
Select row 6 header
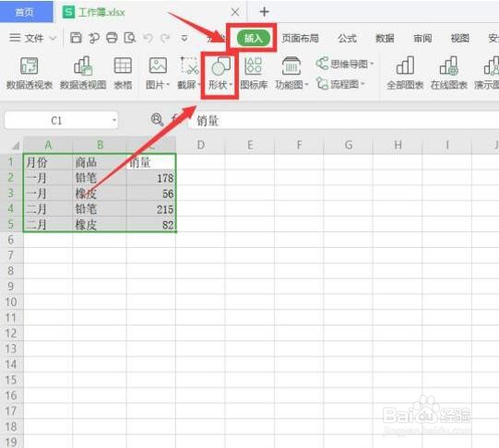click(x=11, y=240)
